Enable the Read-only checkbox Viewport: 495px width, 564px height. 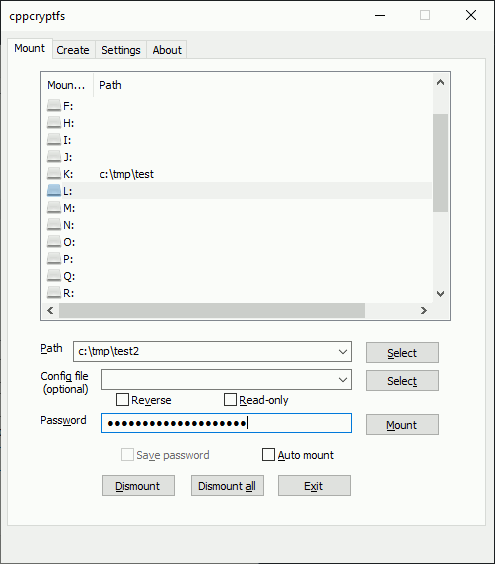pos(230,400)
